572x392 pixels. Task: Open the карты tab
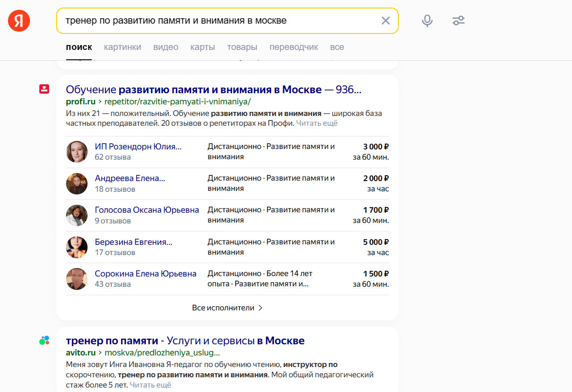(x=203, y=47)
